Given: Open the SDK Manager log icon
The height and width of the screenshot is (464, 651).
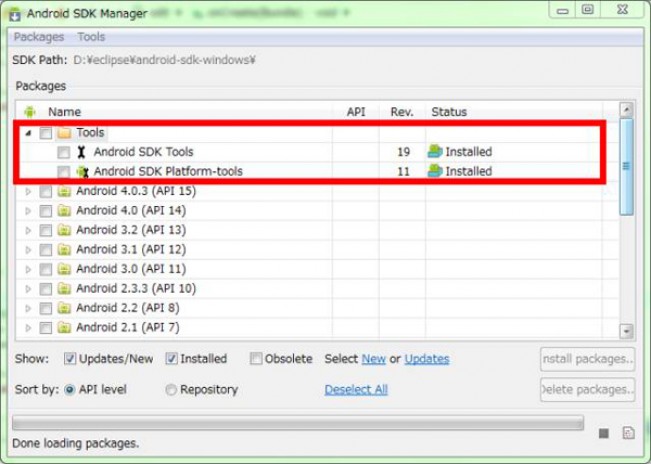Looking at the screenshot, I should click(x=629, y=433).
